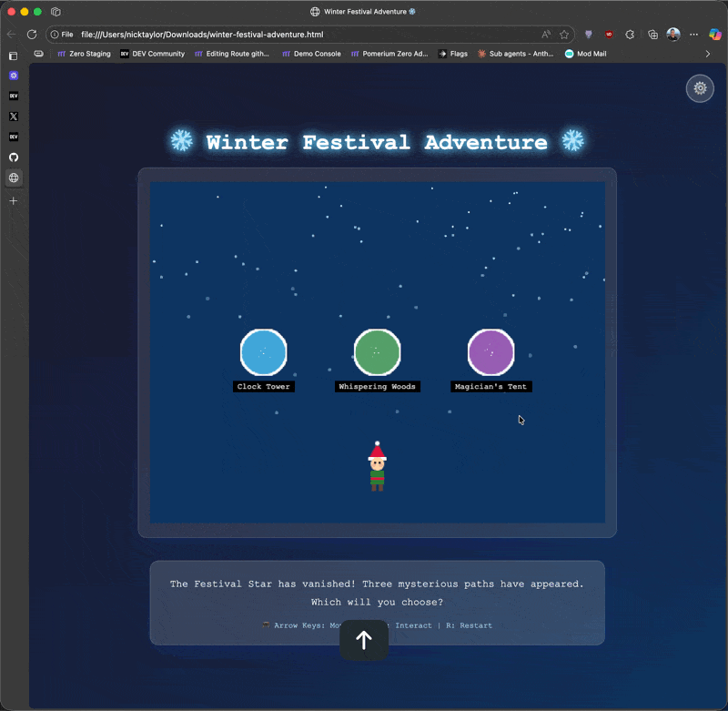The image size is (728, 711).
Task: Select the globe icon in the sidebar
Action: 13,178
